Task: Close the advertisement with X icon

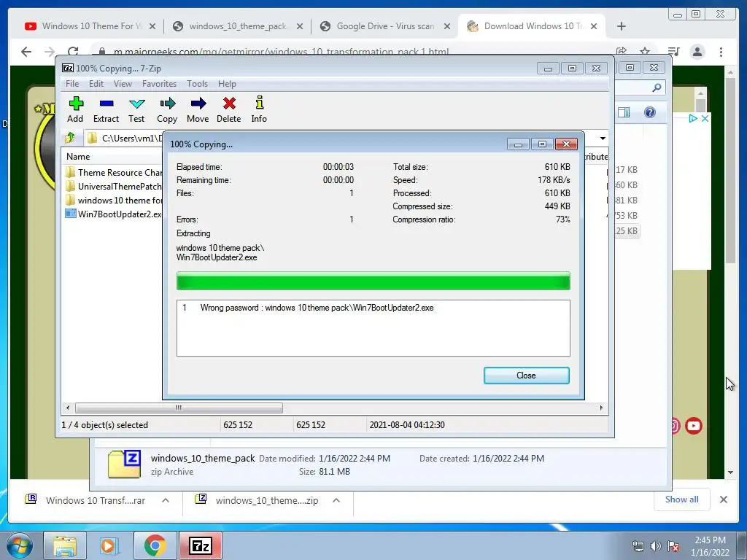Action: (x=705, y=118)
